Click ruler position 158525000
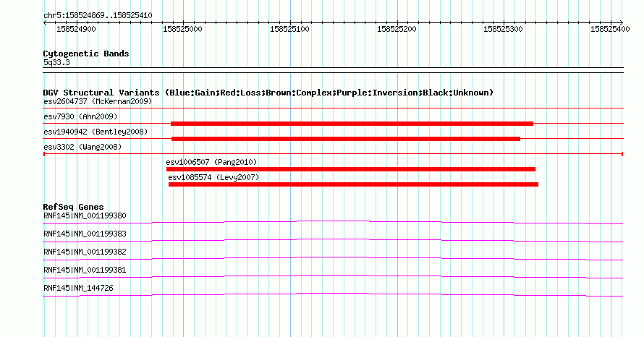The width and height of the screenshot is (644, 337). (182, 29)
